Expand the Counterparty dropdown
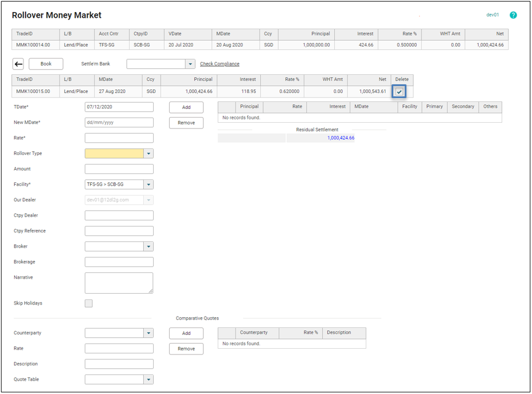Viewport: 532px width, 394px height. coord(148,333)
